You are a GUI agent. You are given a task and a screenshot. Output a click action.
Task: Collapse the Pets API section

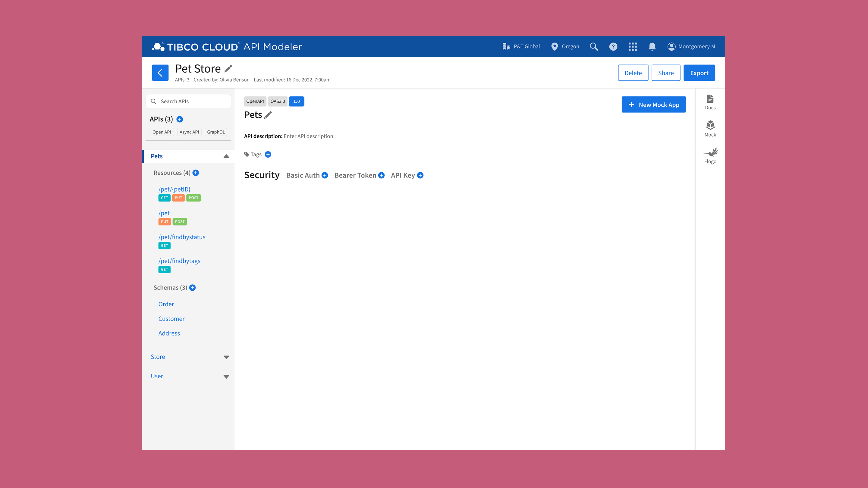[x=226, y=156]
